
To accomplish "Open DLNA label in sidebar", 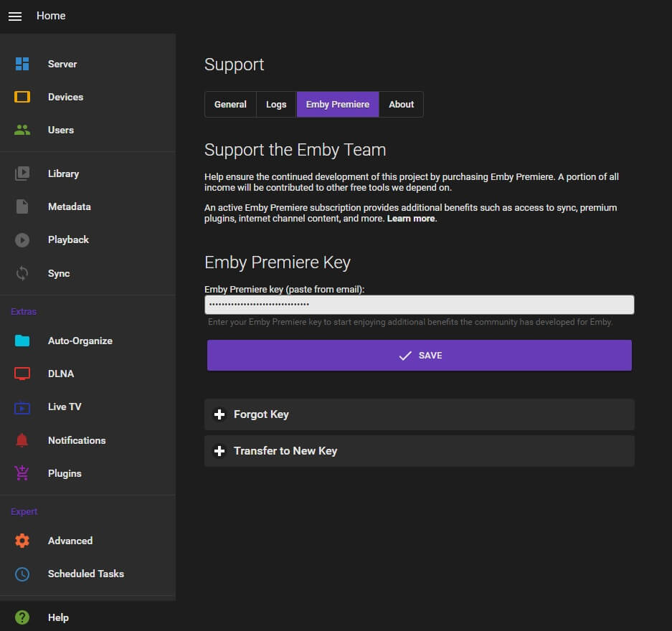I will point(61,374).
